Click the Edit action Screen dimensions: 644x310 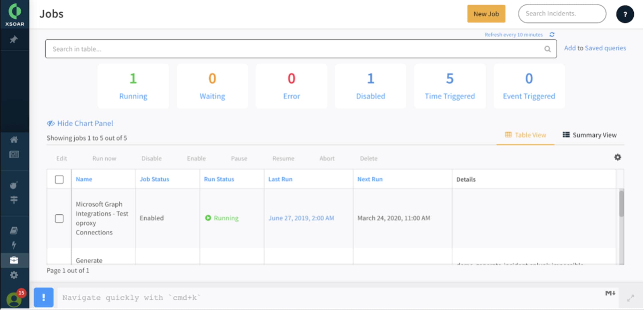(61, 158)
